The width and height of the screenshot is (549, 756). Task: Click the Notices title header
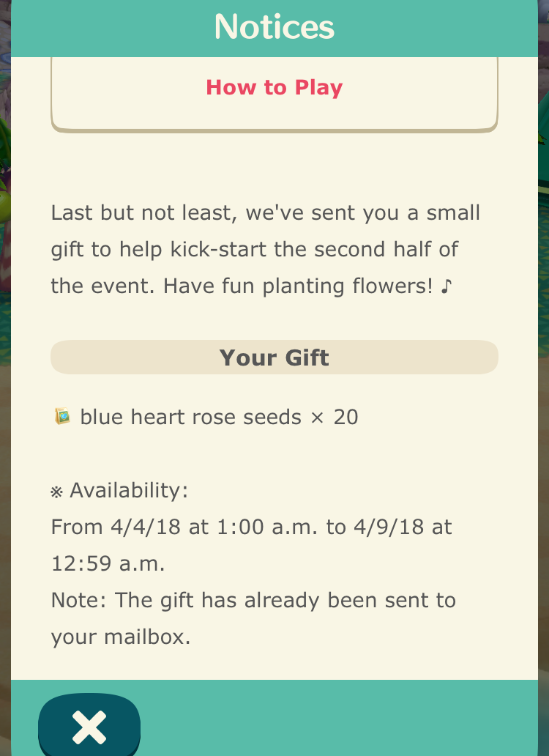click(x=274, y=27)
